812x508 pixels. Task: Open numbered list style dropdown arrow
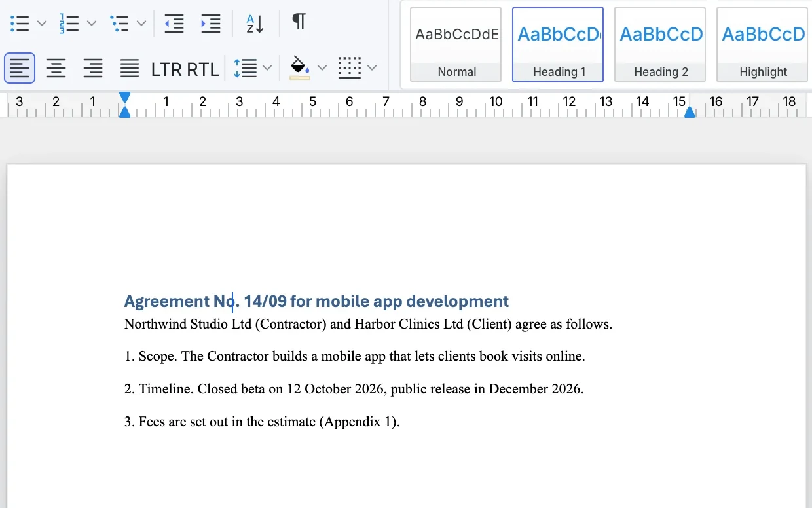click(x=92, y=24)
